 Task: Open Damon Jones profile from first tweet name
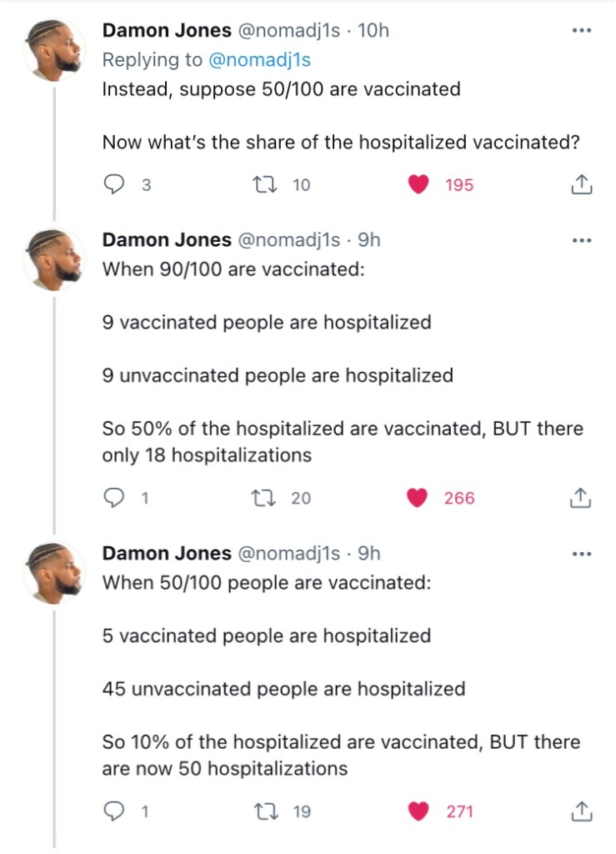[x=167, y=31]
